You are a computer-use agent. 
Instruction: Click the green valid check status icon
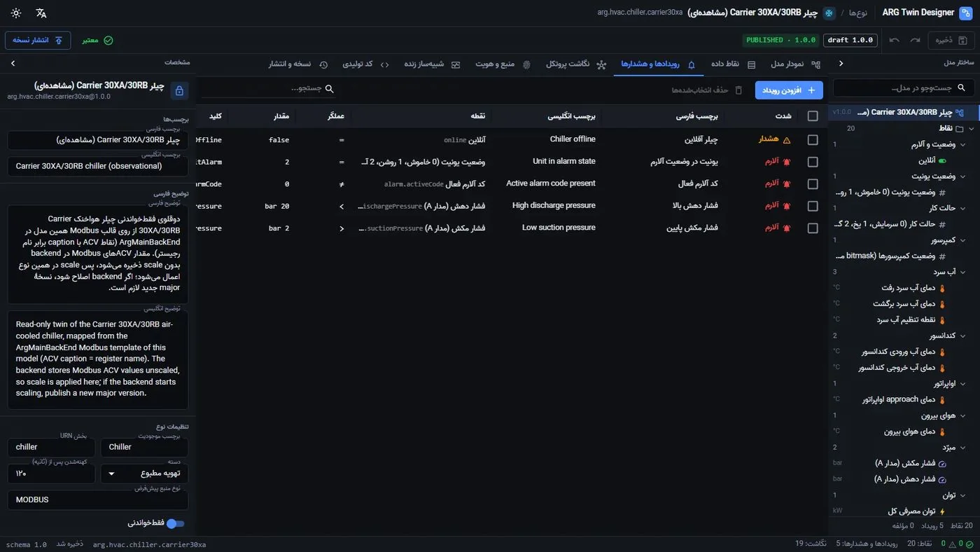(108, 40)
